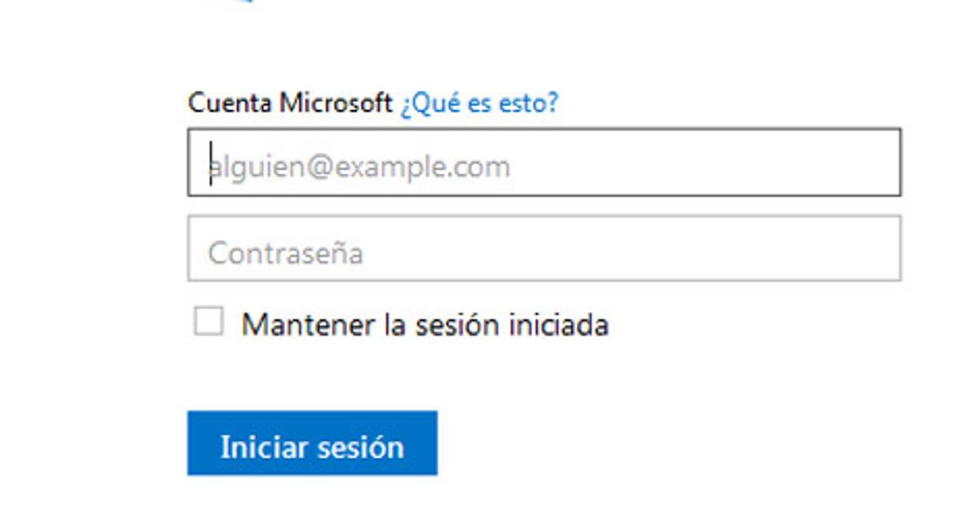Screen dimensions: 980x514
Task: Tick the keep-me-signed-in checkbox square
Action: (208, 321)
